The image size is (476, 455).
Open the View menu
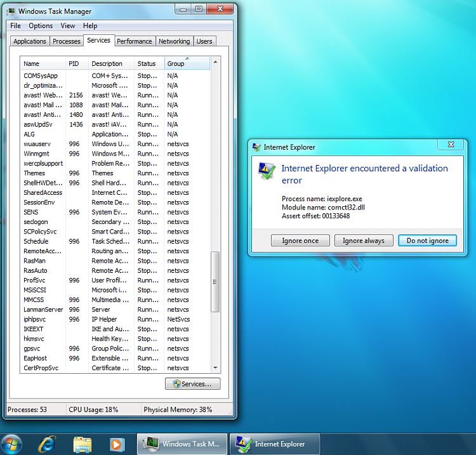click(68, 26)
